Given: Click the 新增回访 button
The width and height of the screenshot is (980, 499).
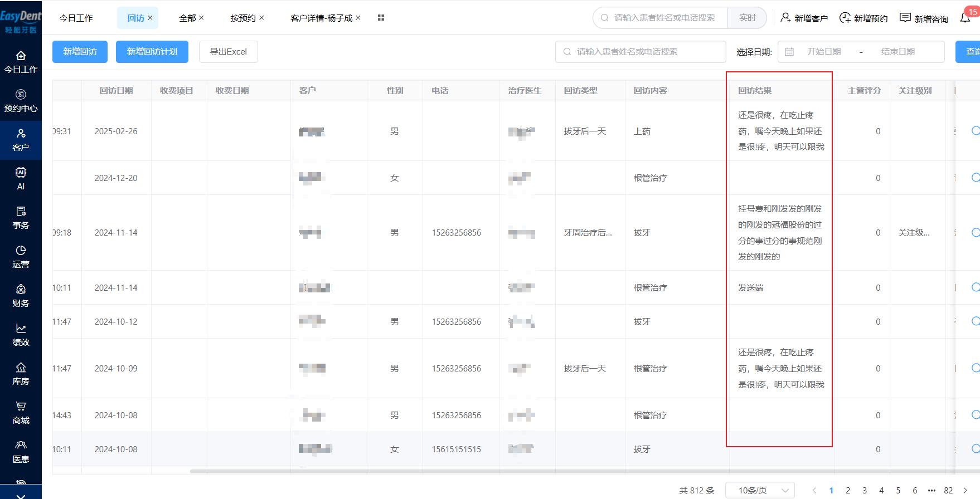Looking at the screenshot, I should (80, 52).
